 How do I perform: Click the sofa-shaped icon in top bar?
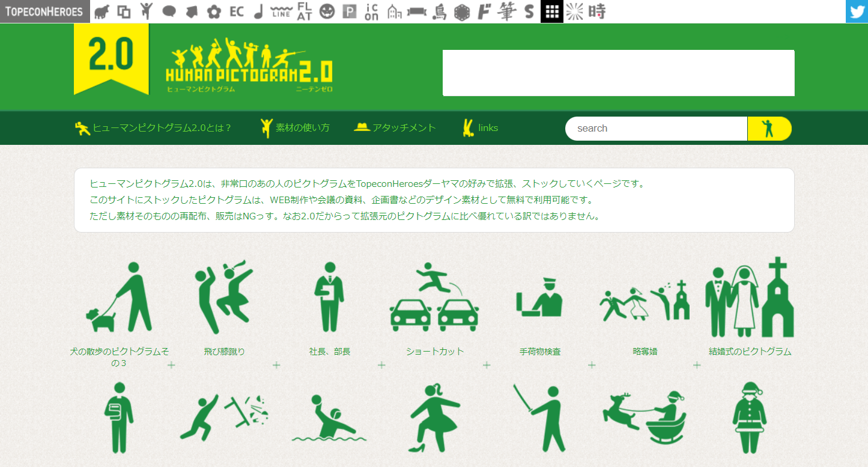[416, 11]
